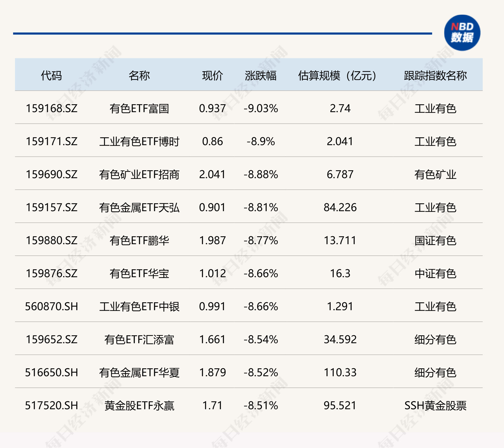Click the change value -8.51%
Viewport: 504px width, 448px height.
tap(261, 406)
